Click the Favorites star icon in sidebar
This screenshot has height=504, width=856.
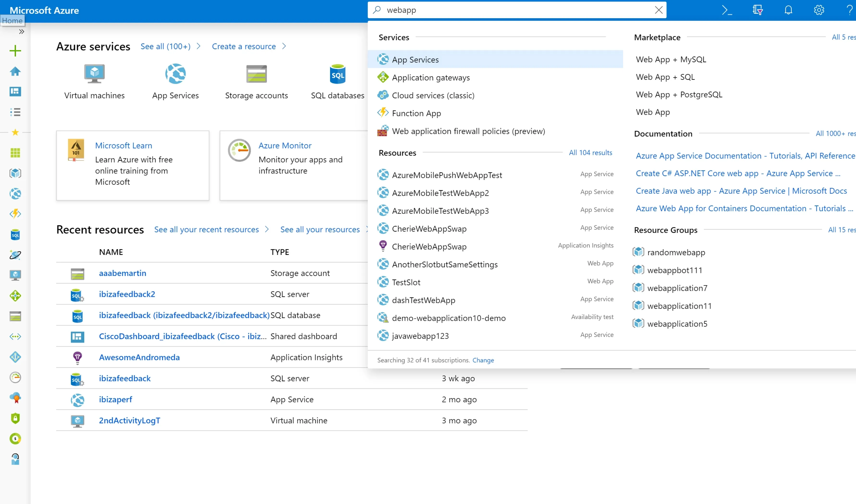point(15,132)
